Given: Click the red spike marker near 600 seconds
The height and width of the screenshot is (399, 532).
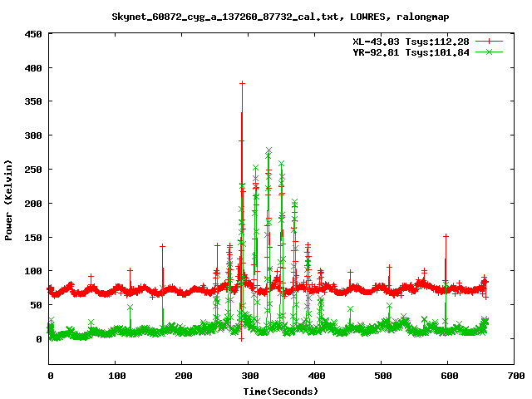Looking at the screenshot, I should click(446, 236).
